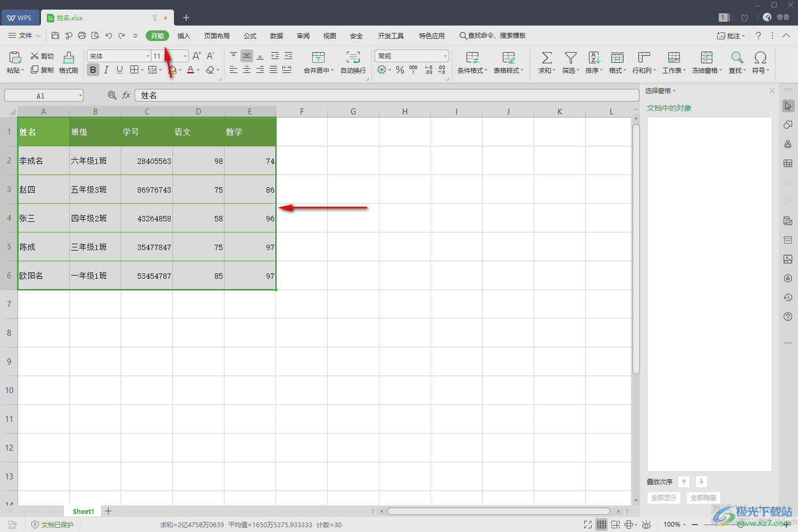Click the Freeze Panes (冻结窗格) icon
Image resolution: width=798 pixels, height=532 pixels.
[x=706, y=57]
